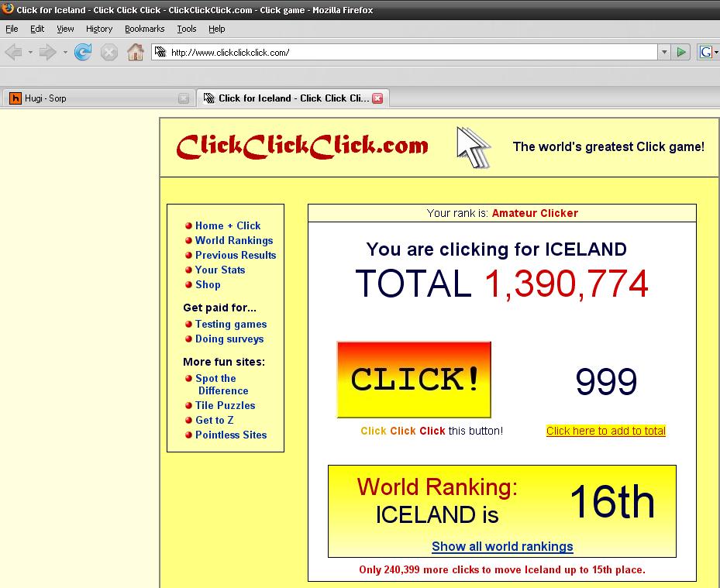Click the TOTAL 1,390,774 figure

point(502,284)
